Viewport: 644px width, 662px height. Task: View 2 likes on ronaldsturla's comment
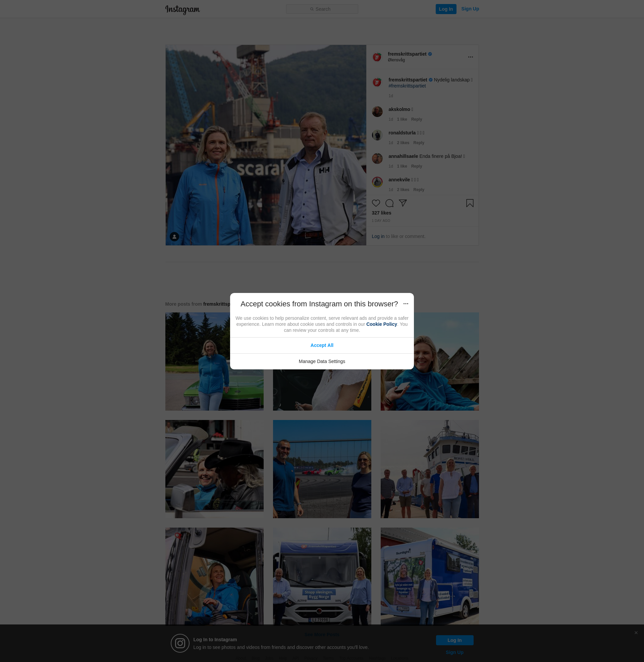point(403,143)
